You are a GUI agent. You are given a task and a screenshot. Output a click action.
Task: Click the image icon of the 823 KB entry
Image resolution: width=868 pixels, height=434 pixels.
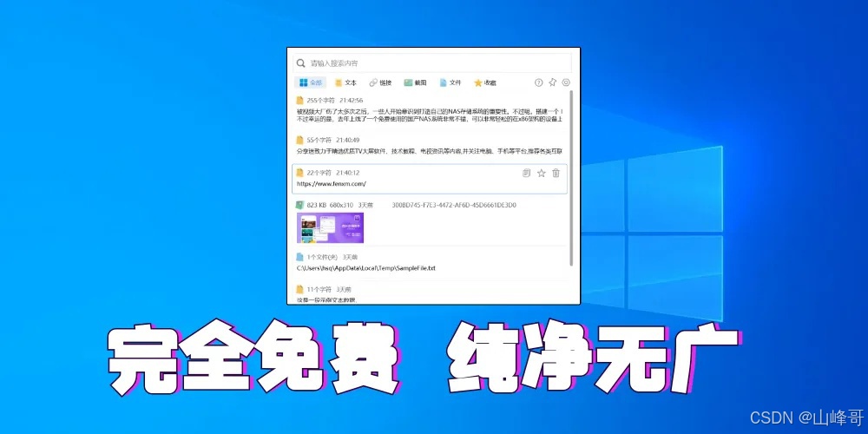click(300, 205)
